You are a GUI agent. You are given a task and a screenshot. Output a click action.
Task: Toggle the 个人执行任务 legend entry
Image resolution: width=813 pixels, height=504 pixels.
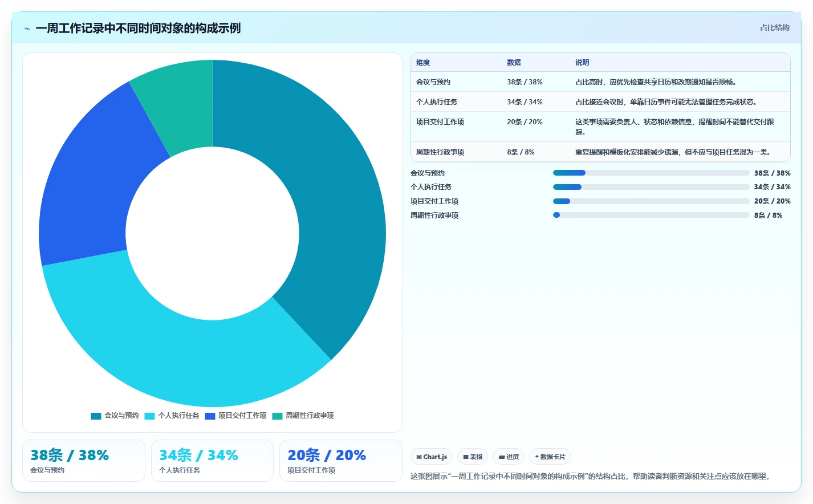coord(172,416)
